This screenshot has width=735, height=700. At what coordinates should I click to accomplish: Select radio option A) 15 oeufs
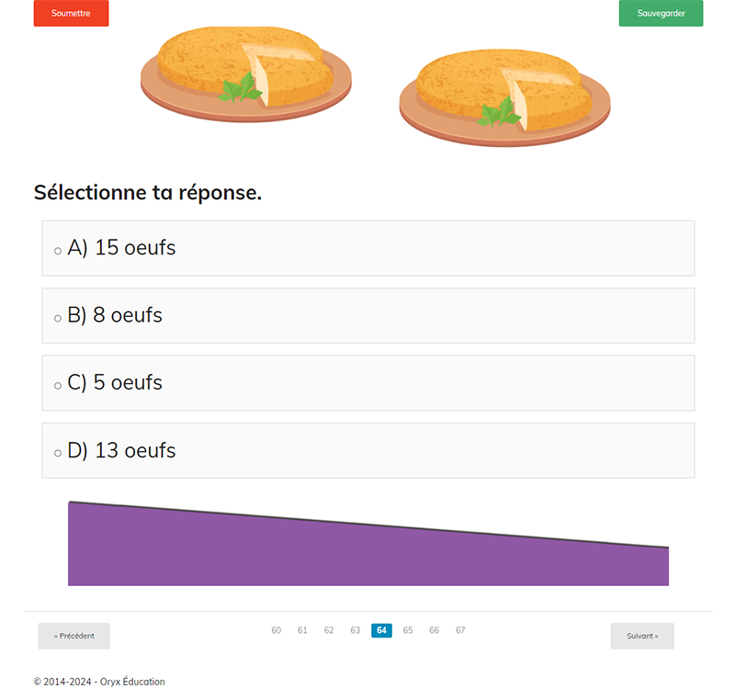pyautogui.click(x=58, y=250)
